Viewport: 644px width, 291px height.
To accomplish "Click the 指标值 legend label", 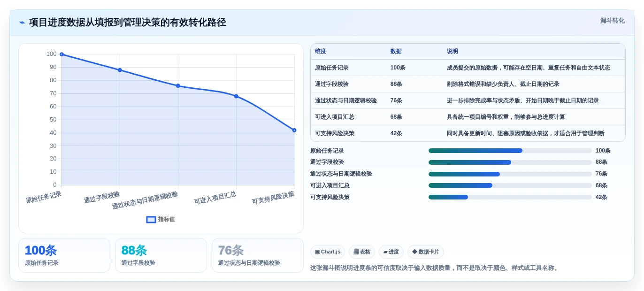I will tap(167, 220).
